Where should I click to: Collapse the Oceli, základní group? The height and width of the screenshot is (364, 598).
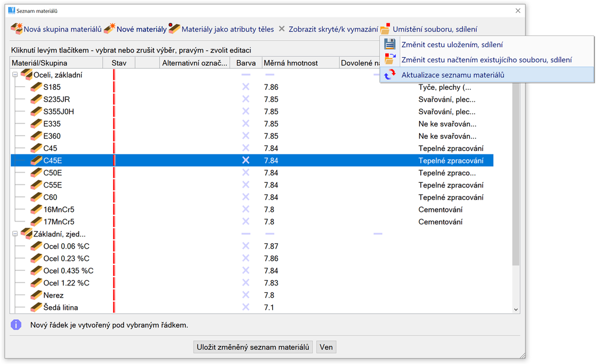(15, 75)
